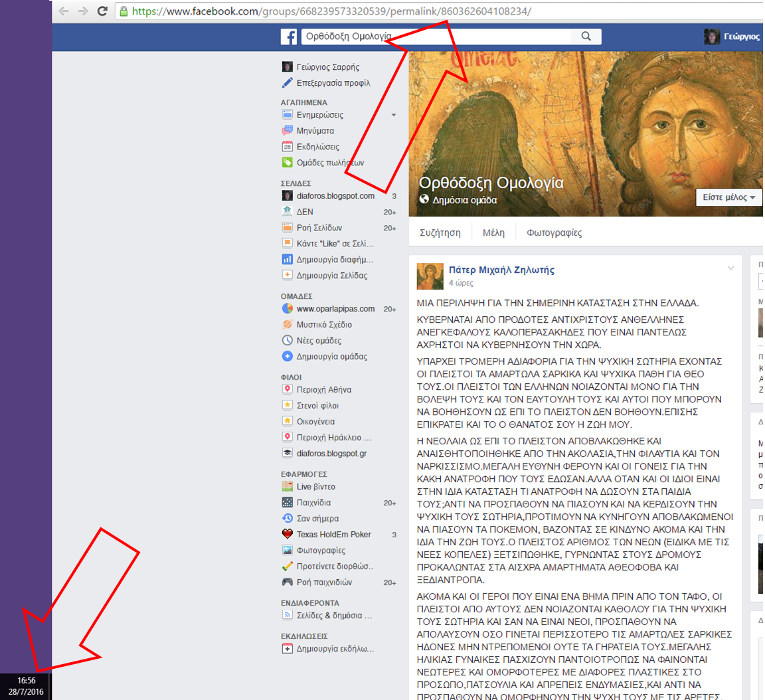Open the Είστε μέλος dropdown button
Screen dimensions: 765x700
pyautogui.click(x=728, y=197)
